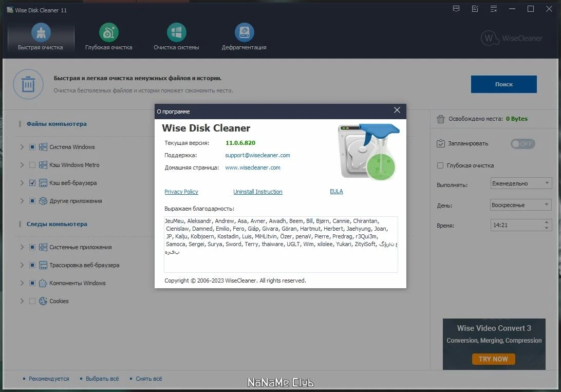The image size is (561, 392).
Task: Click the Система Windows logo icon
Action: [x=43, y=147]
